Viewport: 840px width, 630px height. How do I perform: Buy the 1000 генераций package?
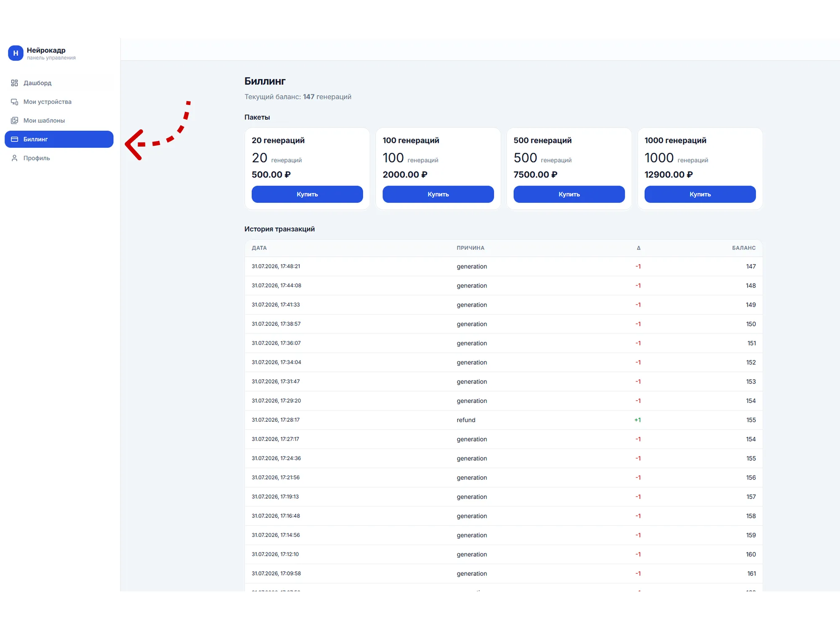point(700,194)
